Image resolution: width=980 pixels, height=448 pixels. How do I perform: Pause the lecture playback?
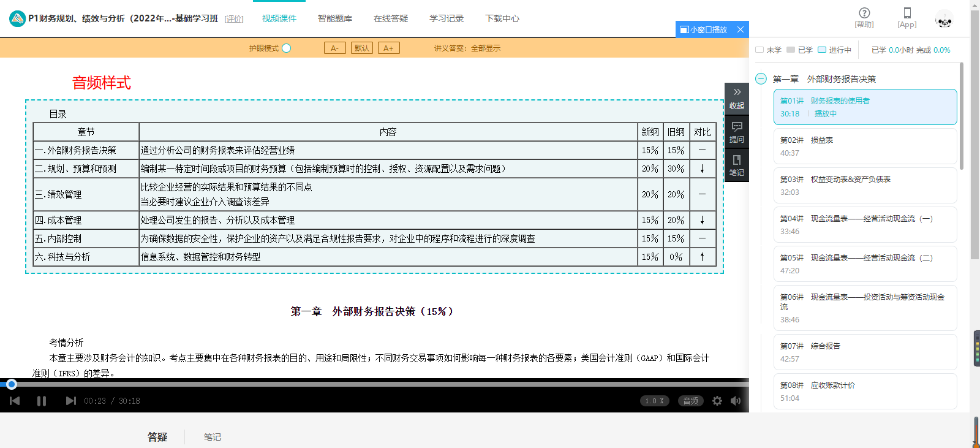pos(42,401)
